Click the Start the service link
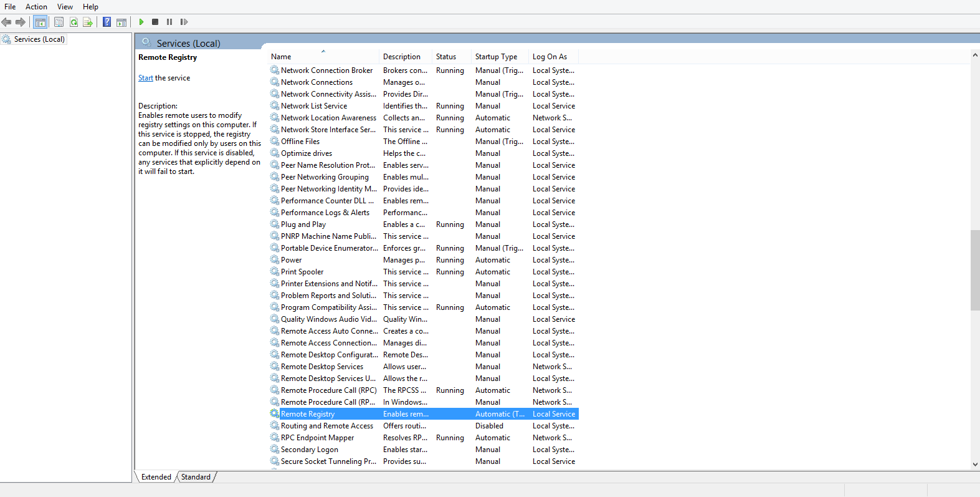 pyautogui.click(x=145, y=78)
